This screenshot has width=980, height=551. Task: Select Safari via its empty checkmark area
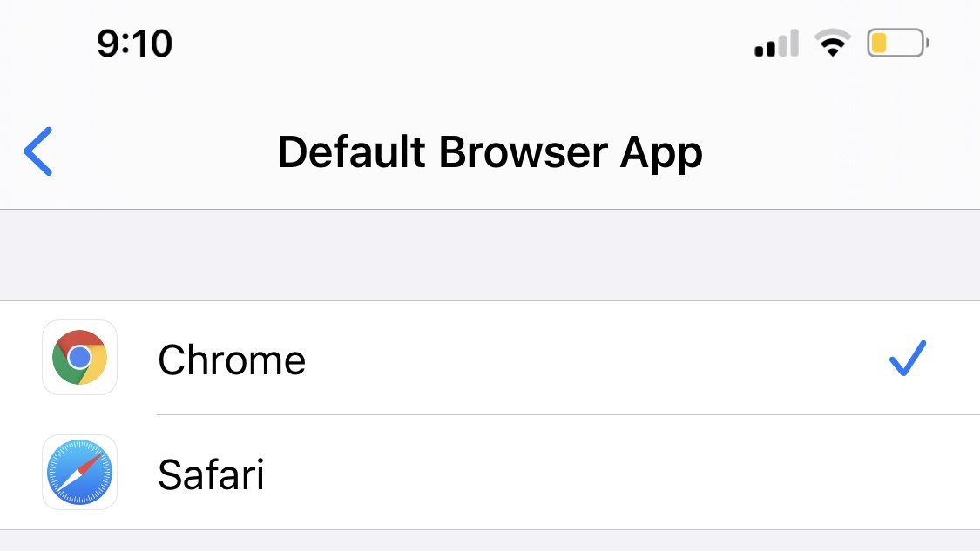(907, 474)
